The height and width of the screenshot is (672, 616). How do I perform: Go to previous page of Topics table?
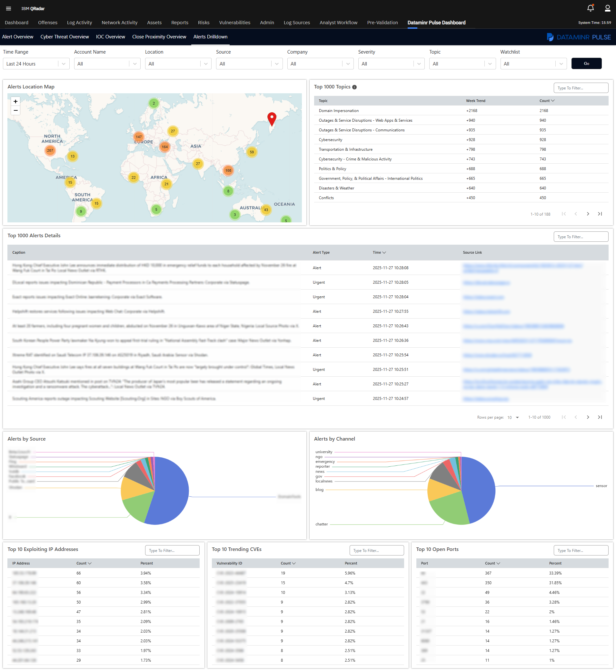pyautogui.click(x=576, y=214)
